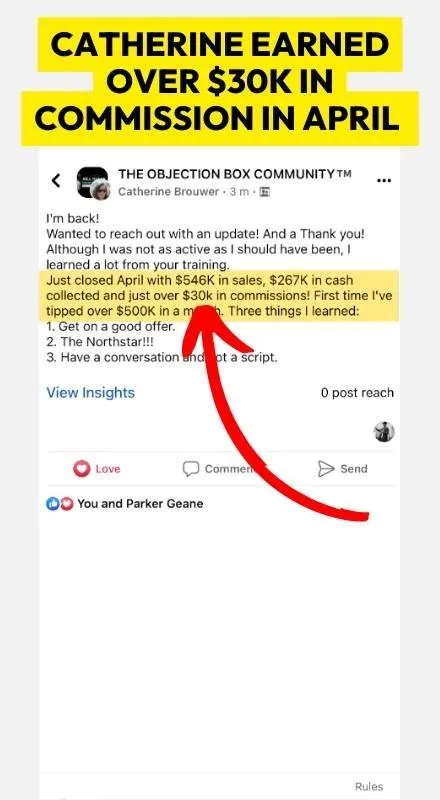The width and height of the screenshot is (440, 800).
Task: Open the View Insights link
Action: click(91, 392)
